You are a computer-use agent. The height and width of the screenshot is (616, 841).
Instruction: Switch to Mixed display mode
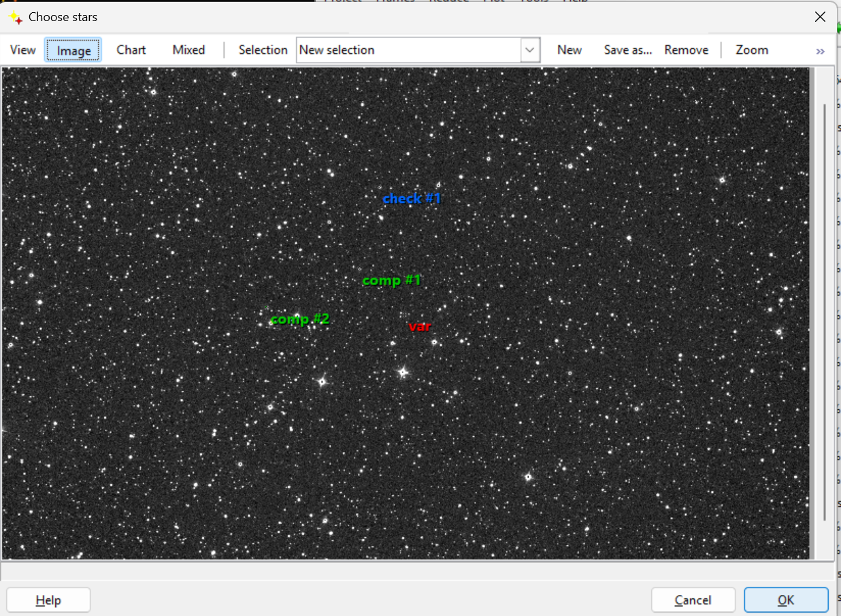click(x=188, y=50)
